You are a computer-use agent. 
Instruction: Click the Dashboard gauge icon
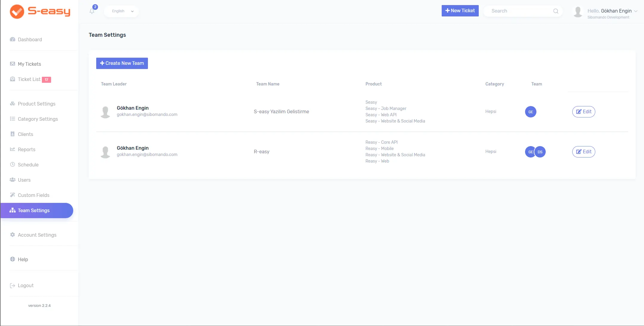coord(13,39)
